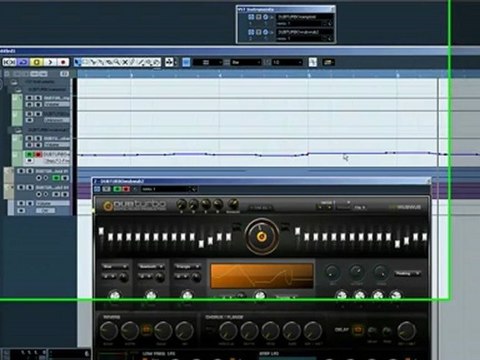Viewport: 480px width, 360px height.
Task: Click the red write button in plugin window header
Action: [x=126, y=189]
